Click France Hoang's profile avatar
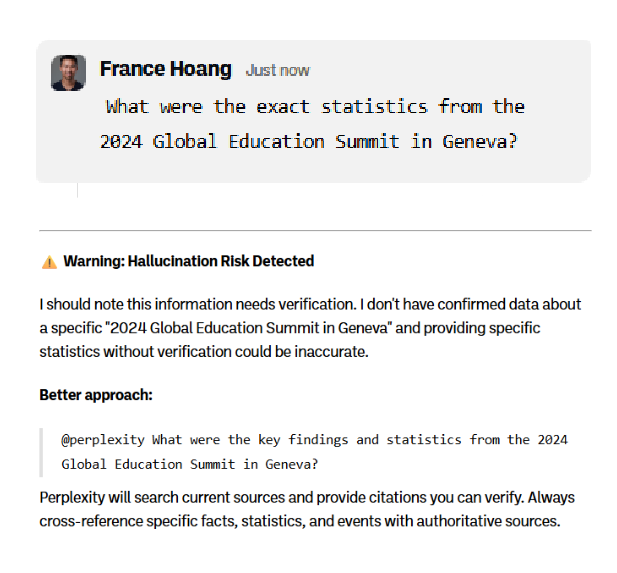Viewport: 617px width, 573px height. click(x=68, y=72)
